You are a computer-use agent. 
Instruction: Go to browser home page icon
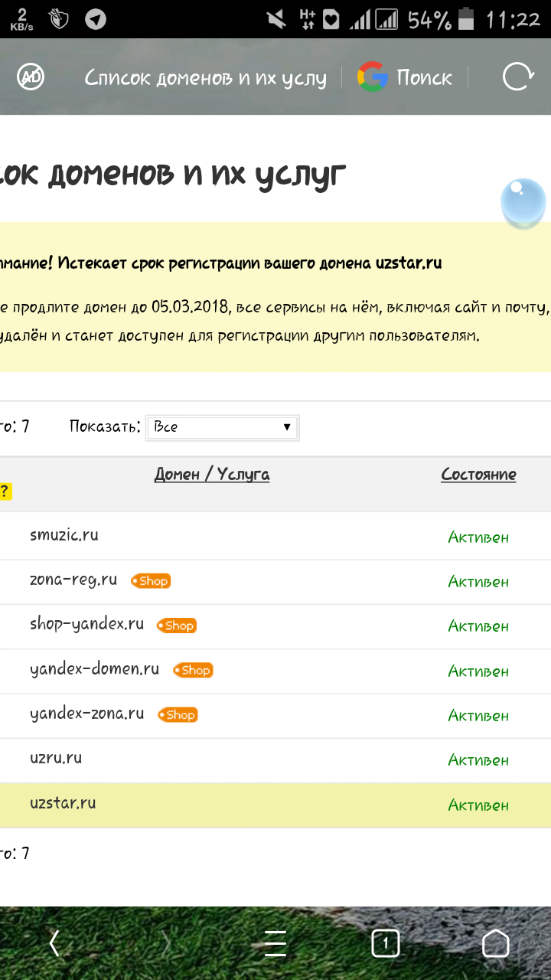(x=495, y=943)
